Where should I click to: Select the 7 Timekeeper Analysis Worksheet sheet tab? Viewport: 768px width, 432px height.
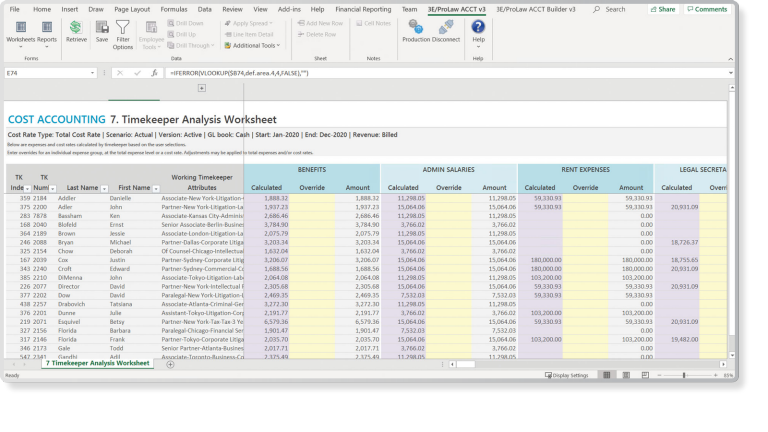click(97, 363)
